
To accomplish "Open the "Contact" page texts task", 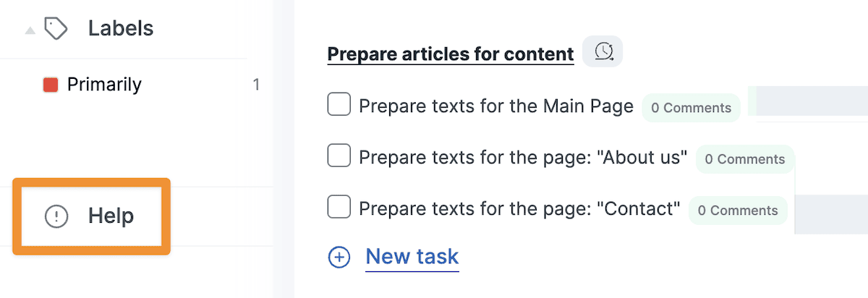I will (x=519, y=209).
